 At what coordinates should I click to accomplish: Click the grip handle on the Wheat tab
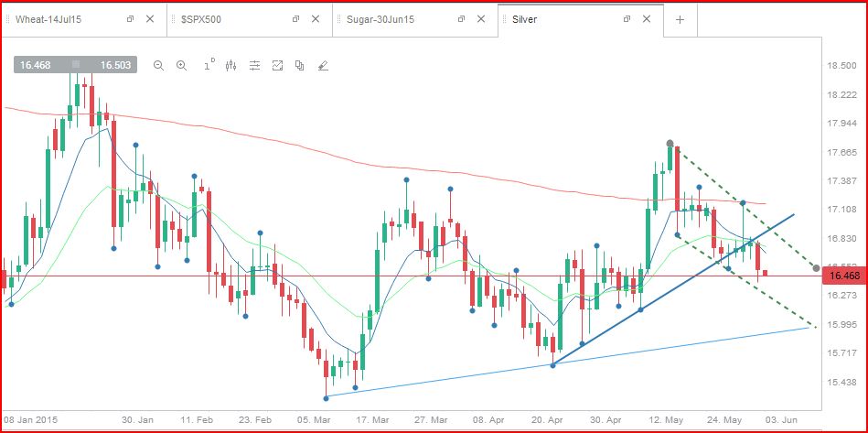pyautogui.click(x=7, y=19)
